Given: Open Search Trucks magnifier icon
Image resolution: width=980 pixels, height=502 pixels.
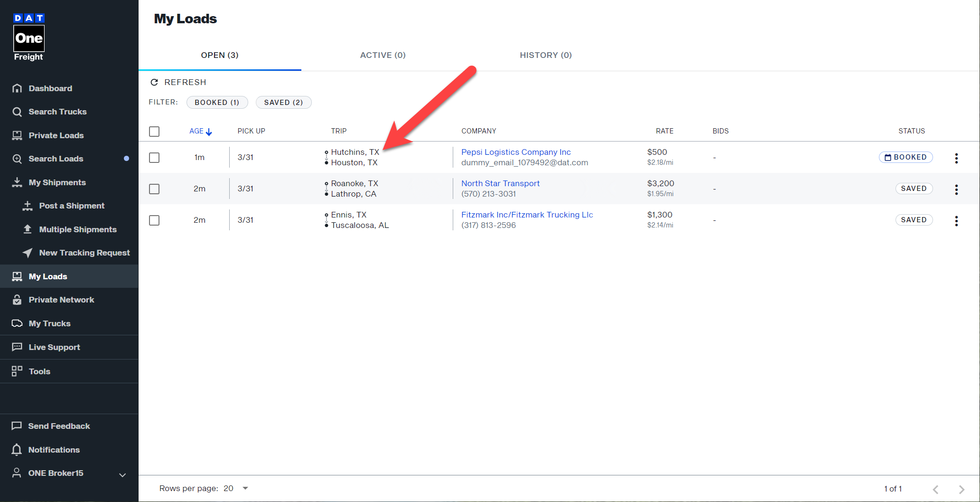Looking at the screenshot, I should pyautogui.click(x=17, y=112).
